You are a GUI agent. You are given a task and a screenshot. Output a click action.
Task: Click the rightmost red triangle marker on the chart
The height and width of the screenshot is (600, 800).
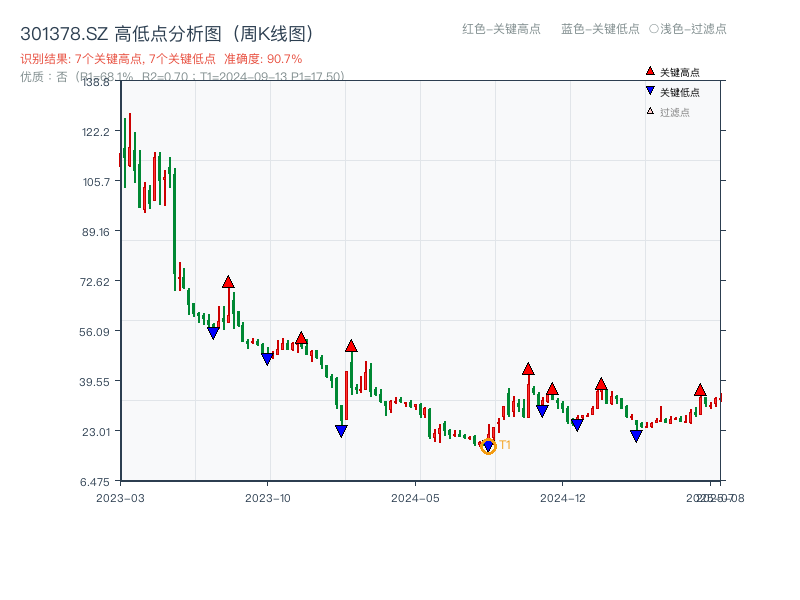coord(700,390)
